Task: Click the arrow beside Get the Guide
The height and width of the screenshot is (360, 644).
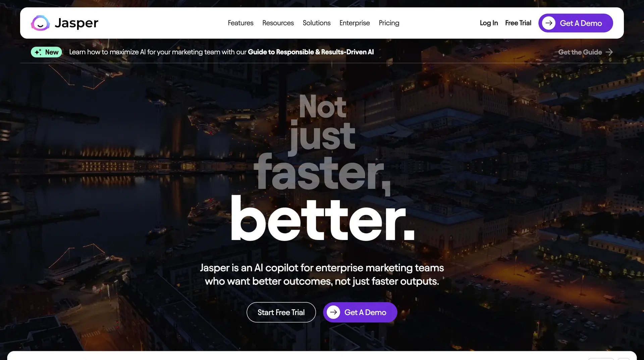Action: (609, 52)
